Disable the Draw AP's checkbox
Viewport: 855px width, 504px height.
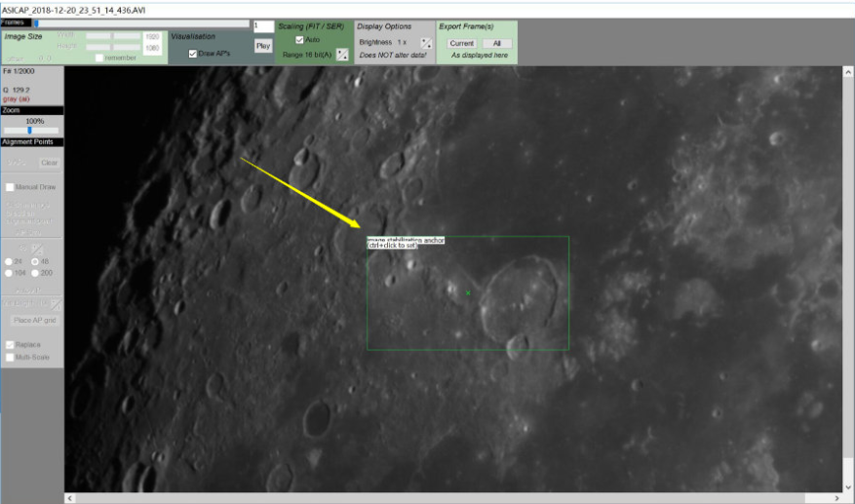point(192,54)
